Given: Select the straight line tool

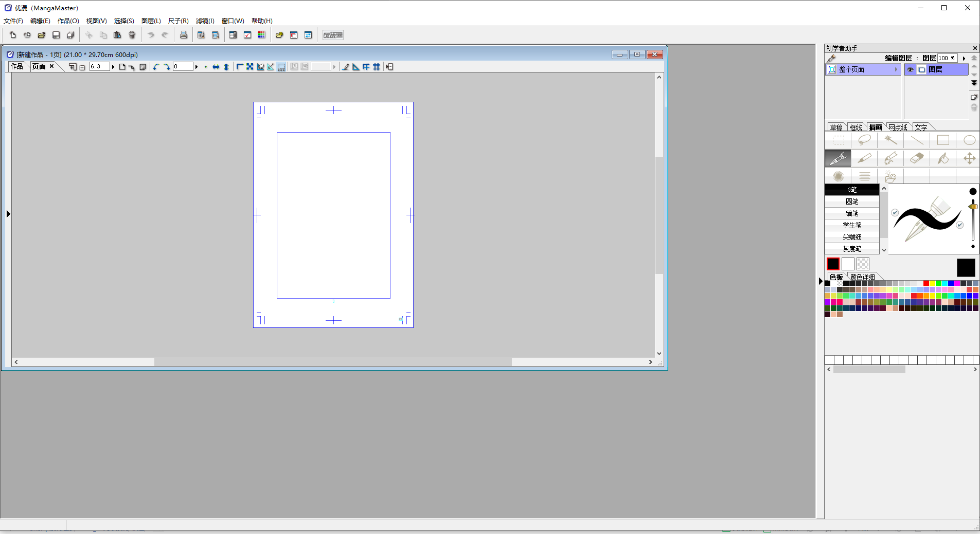Looking at the screenshot, I should click(x=917, y=140).
